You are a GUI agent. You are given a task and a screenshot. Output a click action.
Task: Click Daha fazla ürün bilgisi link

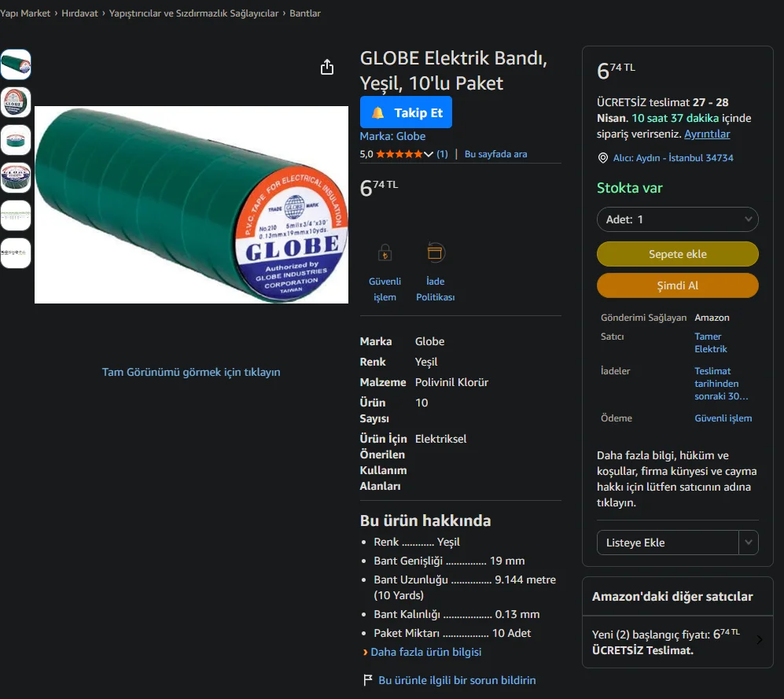click(x=425, y=652)
